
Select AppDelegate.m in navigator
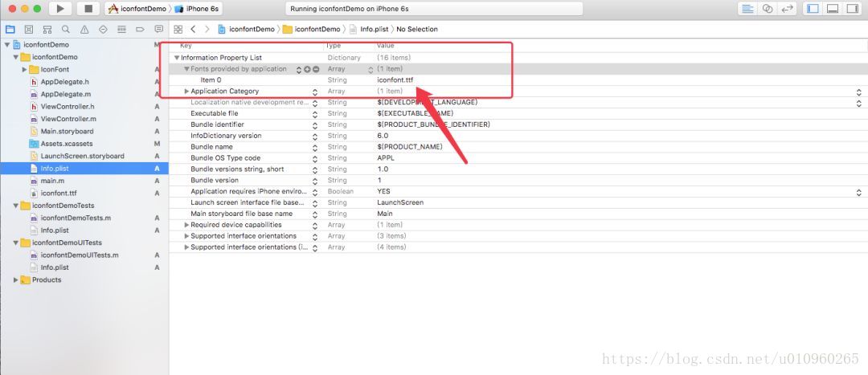click(x=65, y=94)
